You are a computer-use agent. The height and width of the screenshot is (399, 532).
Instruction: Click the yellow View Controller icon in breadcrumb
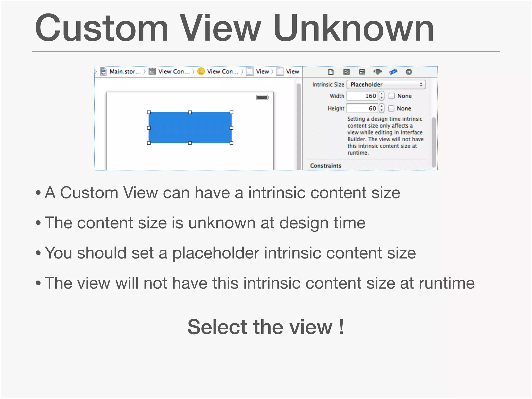(201, 71)
